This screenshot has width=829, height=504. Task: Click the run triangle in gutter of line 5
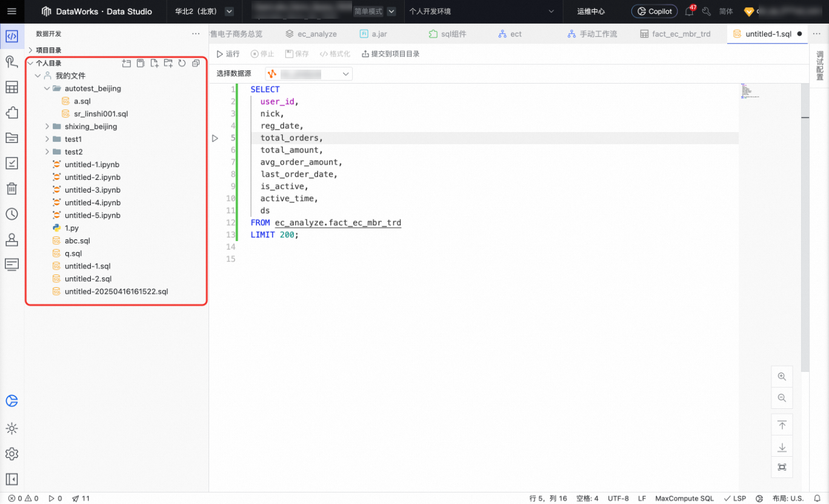pyautogui.click(x=215, y=138)
